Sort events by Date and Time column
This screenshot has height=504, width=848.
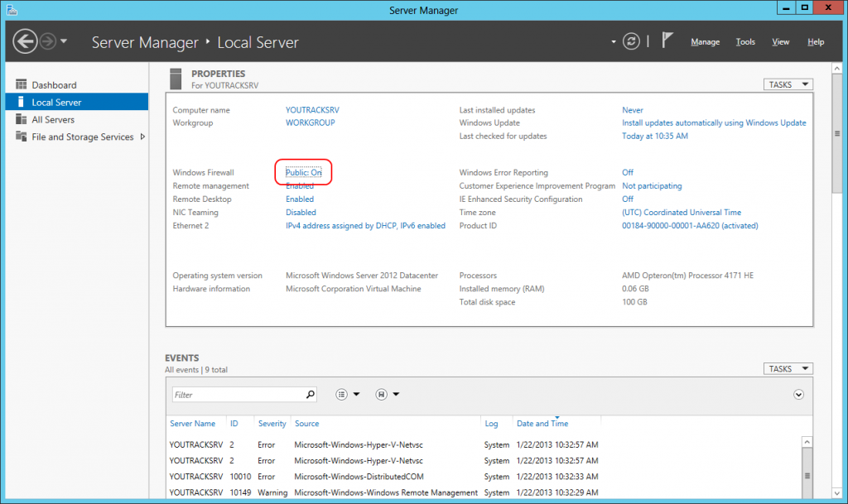(542, 424)
